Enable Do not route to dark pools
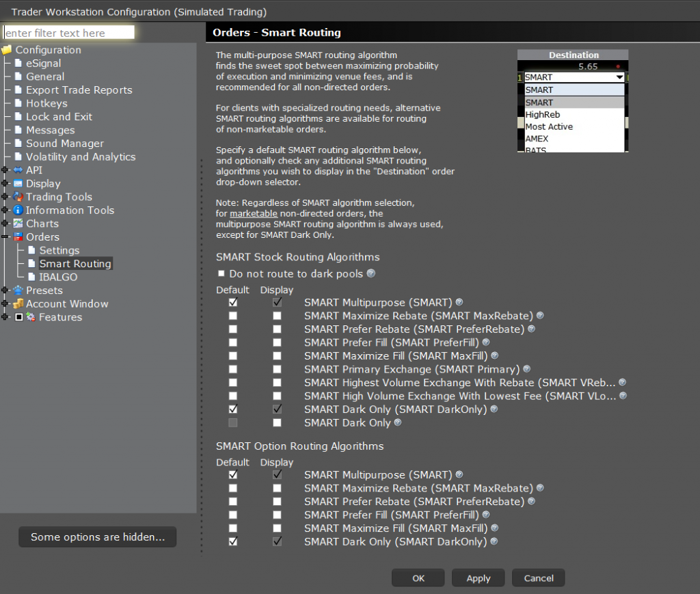The width and height of the screenshot is (700, 594). click(x=221, y=273)
